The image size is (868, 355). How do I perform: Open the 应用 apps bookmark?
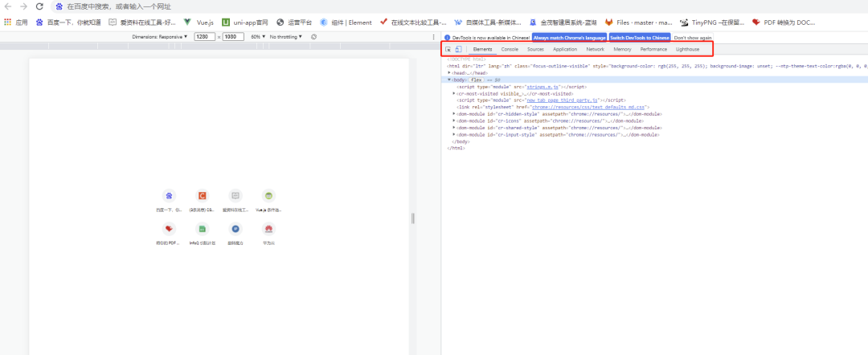(x=16, y=22)
